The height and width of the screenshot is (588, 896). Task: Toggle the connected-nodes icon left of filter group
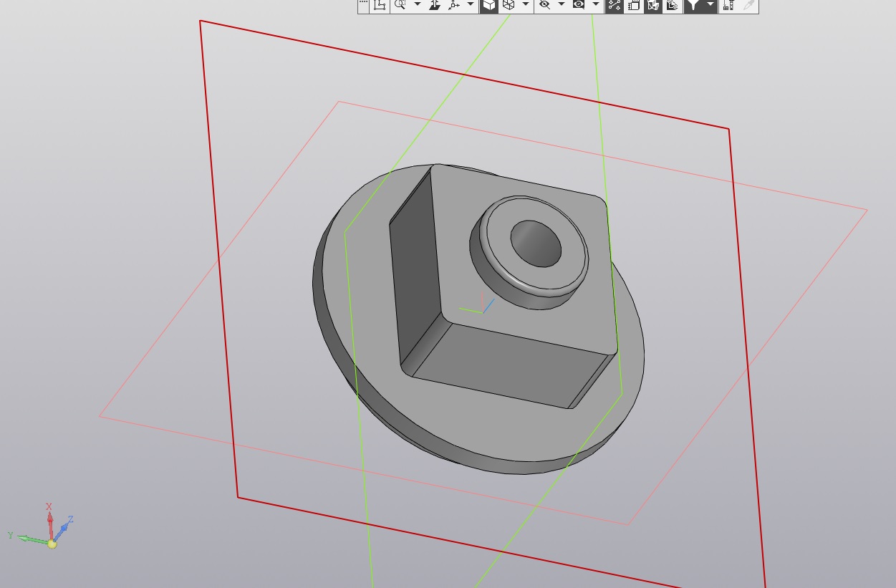[615, 5]
